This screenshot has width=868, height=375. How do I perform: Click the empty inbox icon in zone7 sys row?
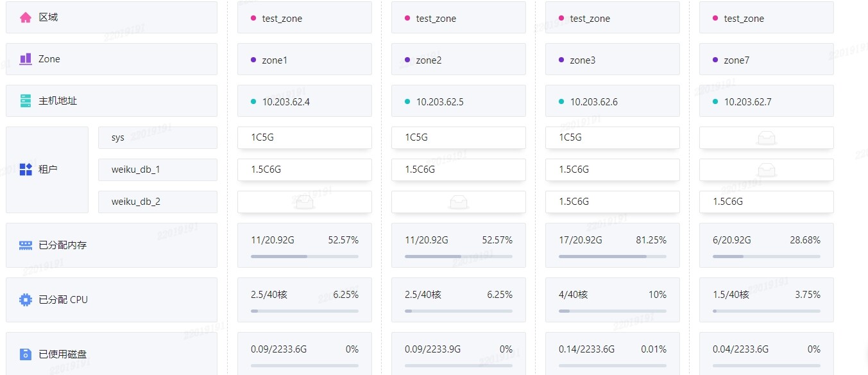click(x=767, y=138)
